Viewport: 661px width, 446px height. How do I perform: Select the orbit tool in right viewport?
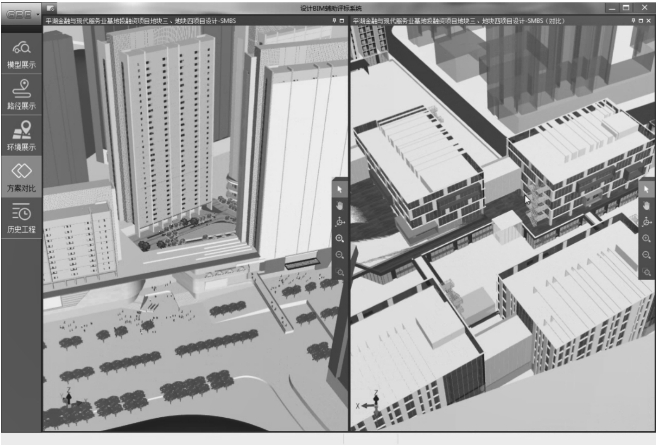[x=646, y=222]
